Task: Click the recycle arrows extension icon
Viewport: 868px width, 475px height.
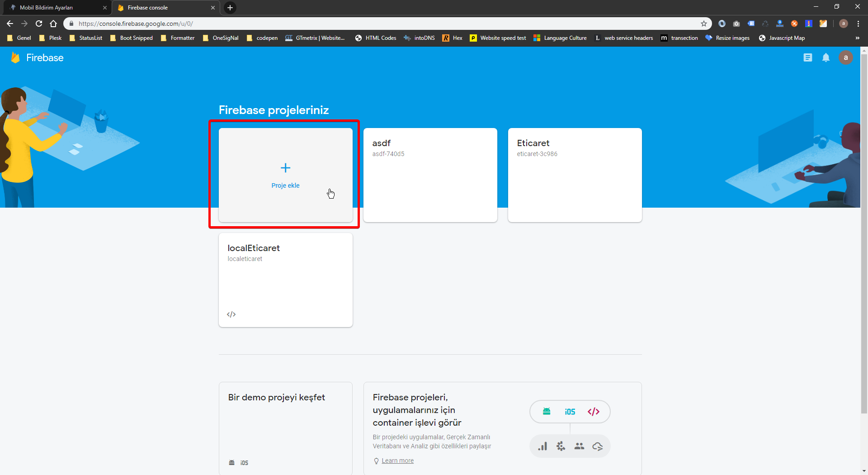Action: [765, 24]
